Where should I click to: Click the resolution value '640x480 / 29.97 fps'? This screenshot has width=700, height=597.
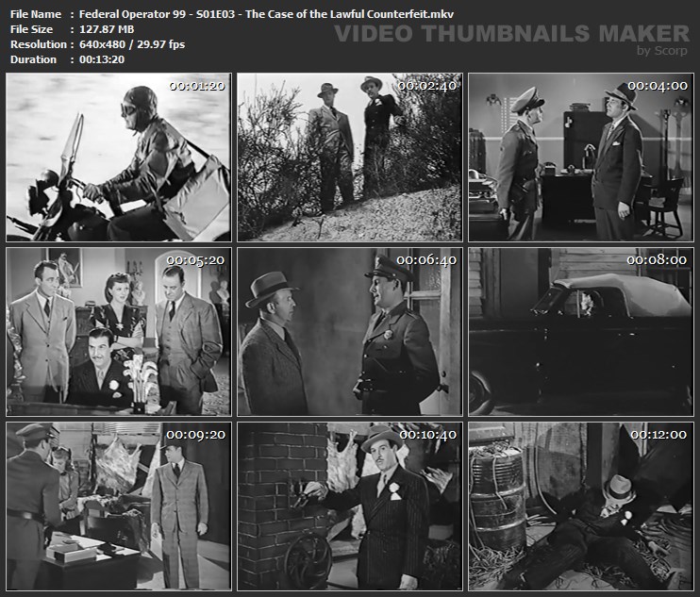132,44
